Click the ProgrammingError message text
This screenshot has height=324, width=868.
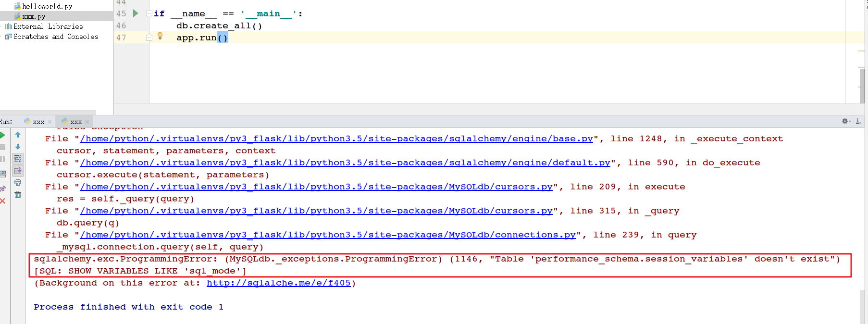tap(437, 259)
